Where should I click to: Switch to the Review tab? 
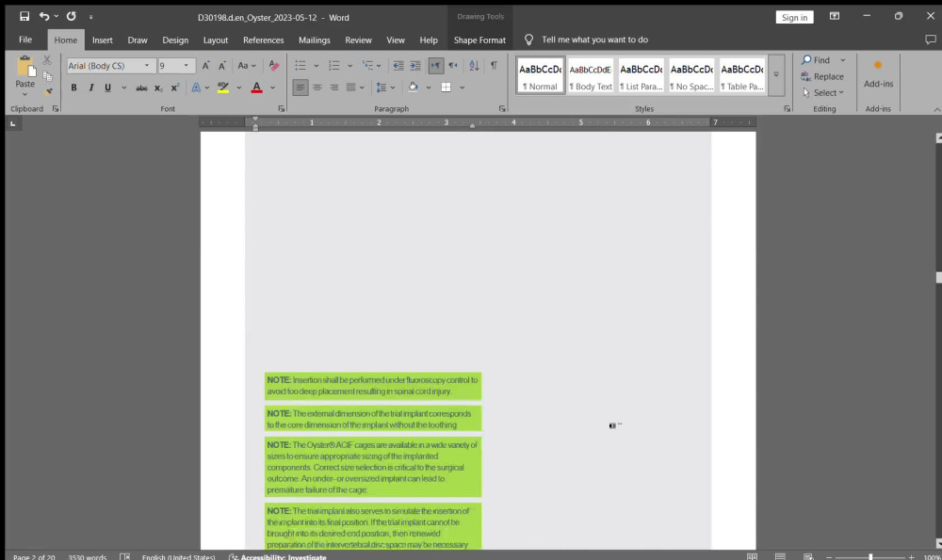tap(358, 40)
